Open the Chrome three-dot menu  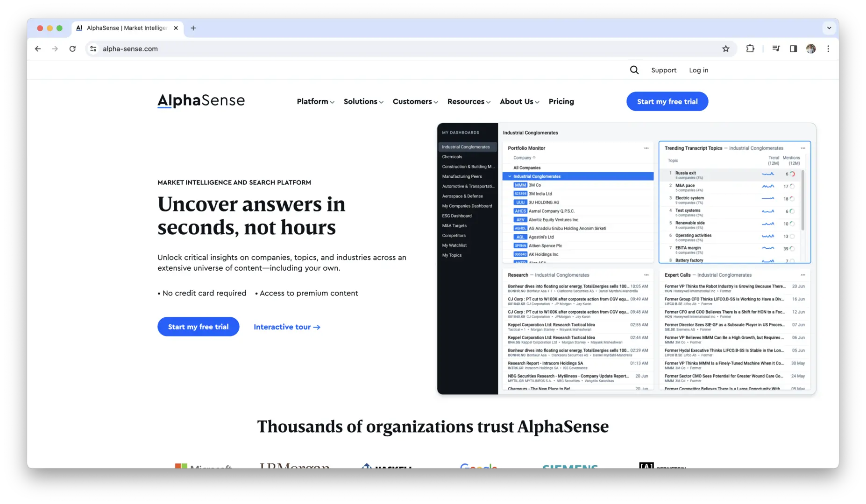828,49
